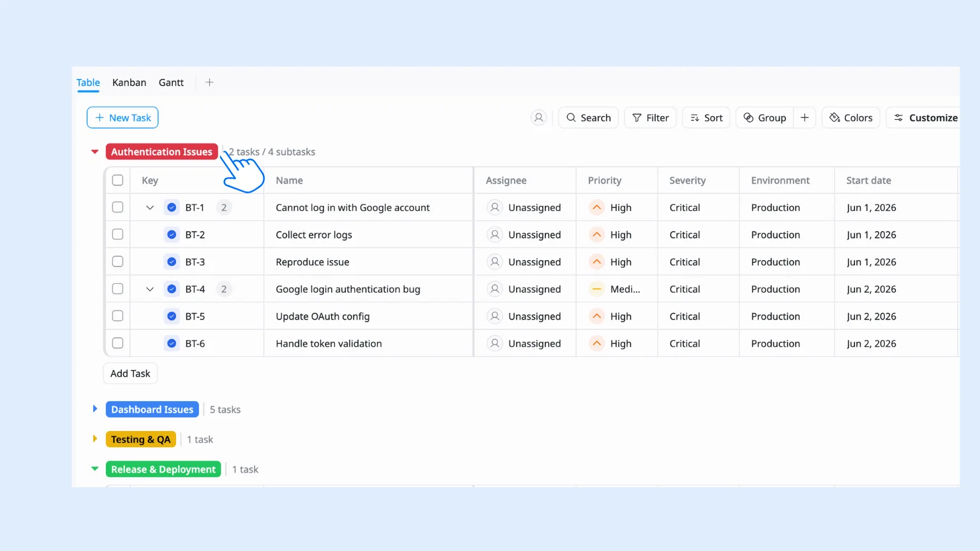Open the Search tool
Screen dimensions: 980x551
pyautogui.click(x=588, y=117)
